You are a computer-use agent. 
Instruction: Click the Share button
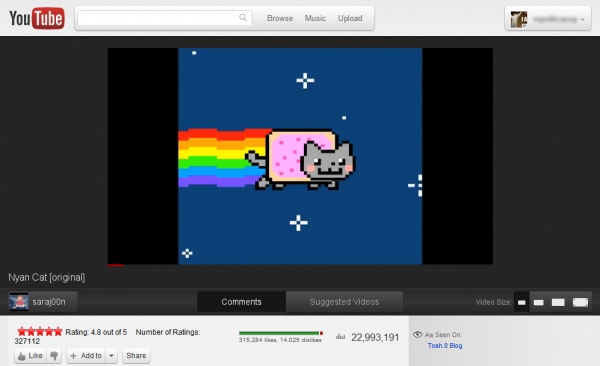point(136,356)
